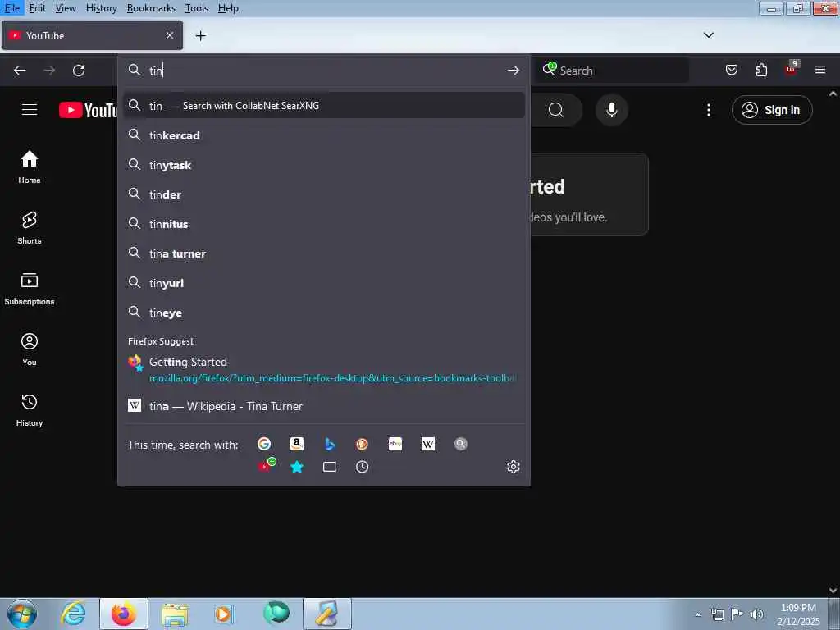Switch to the YouTube tab
840x630 pixels.
tap(92, 35)
